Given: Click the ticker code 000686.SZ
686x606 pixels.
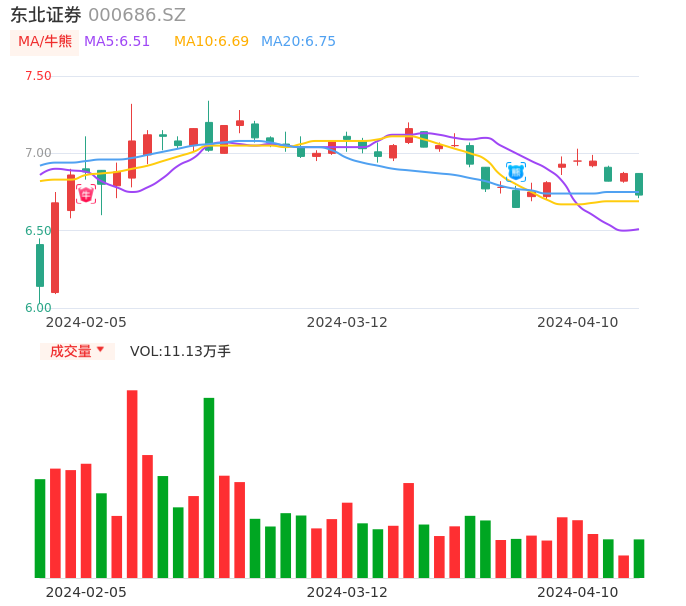Looking at the screenshot, I should pyautogui.click(x=137, y=15).
